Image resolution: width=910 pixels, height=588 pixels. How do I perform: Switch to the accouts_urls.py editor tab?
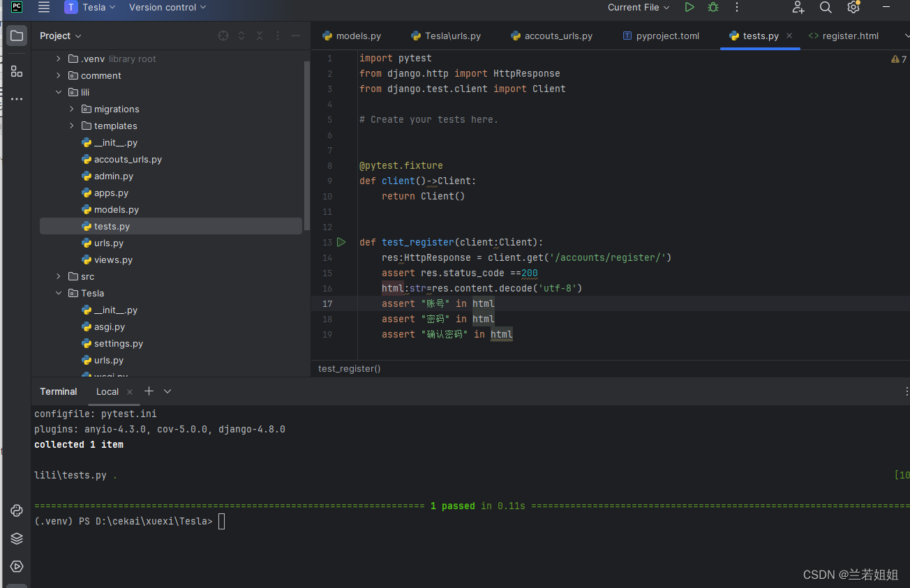[551, 36]
